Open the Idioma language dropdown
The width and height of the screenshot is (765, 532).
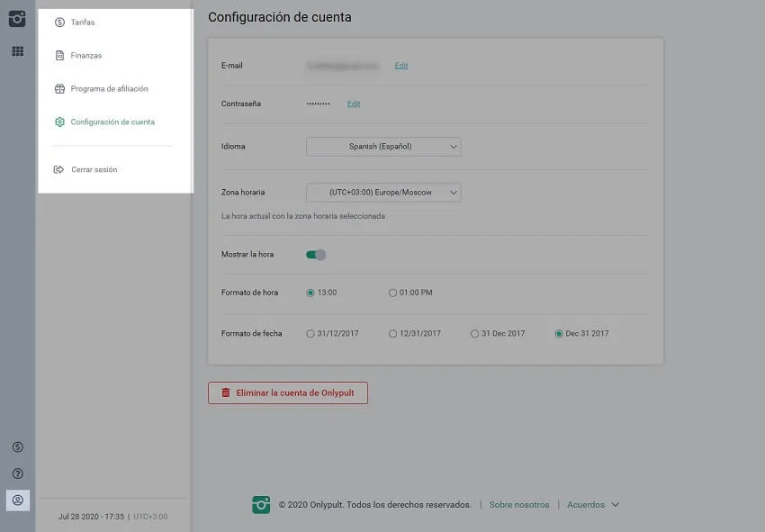click(x=383, y=146)
